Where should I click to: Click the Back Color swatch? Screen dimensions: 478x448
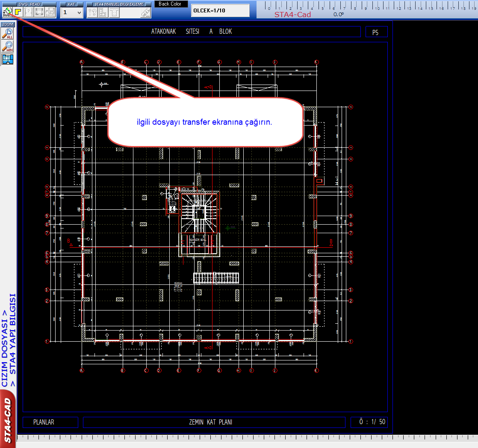click(171, 4)
